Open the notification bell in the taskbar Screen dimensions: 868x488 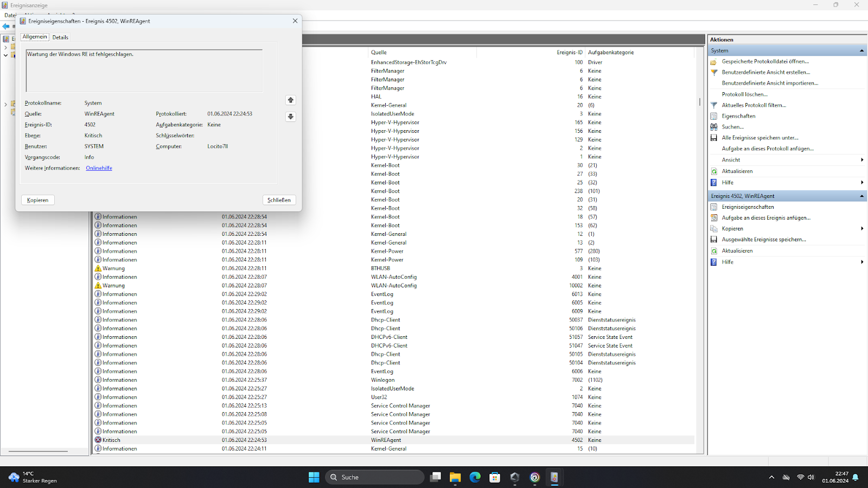[x=856, y=477]
